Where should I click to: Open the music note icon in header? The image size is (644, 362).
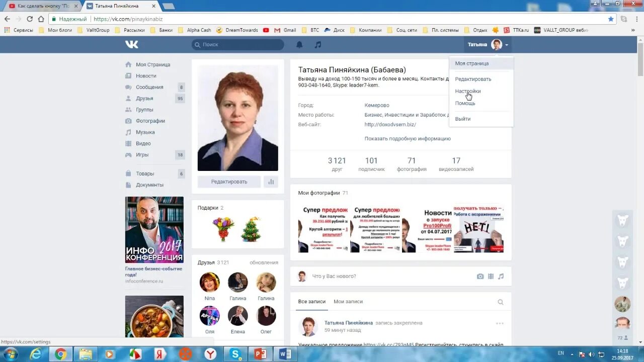click(x=317, y=45)
